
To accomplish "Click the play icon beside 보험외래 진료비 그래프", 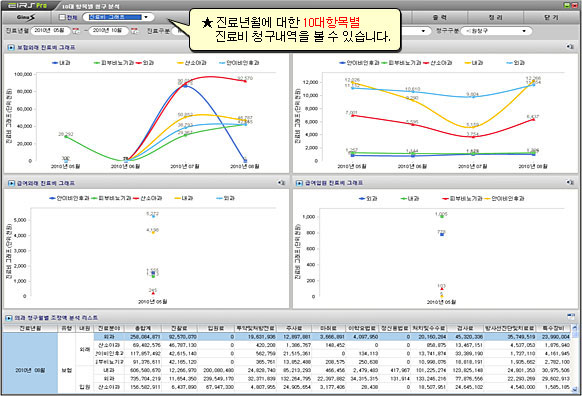I will (11, 48).
